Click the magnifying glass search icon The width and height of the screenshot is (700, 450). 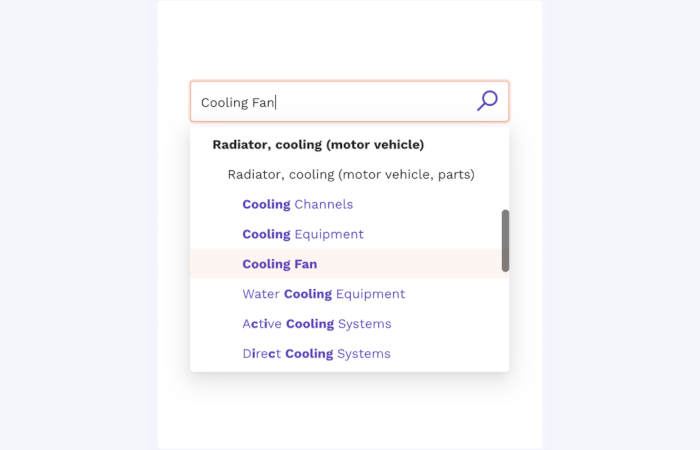(x=487, y=101)
